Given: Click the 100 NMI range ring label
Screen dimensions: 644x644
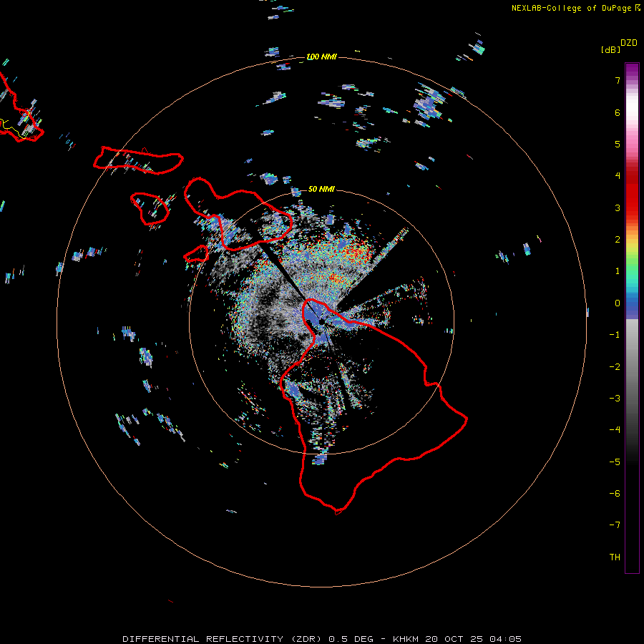Looking at the screenshot, I should point(321,57).
